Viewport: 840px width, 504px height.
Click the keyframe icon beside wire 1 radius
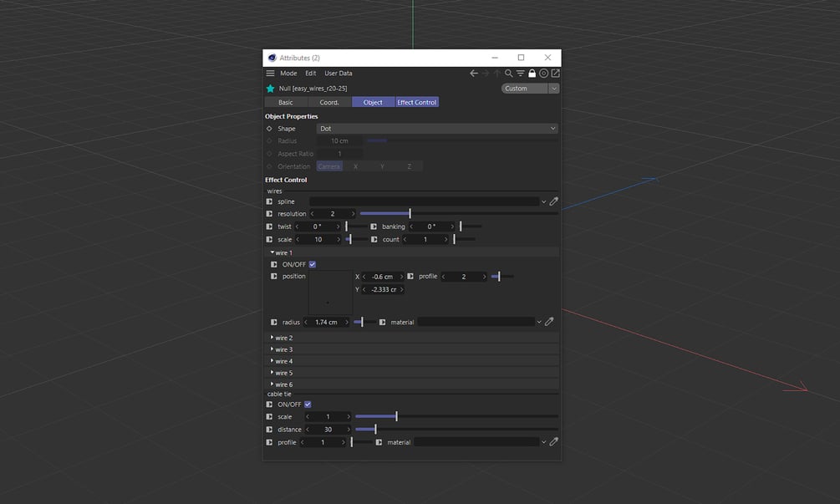(x=274, y=322)
